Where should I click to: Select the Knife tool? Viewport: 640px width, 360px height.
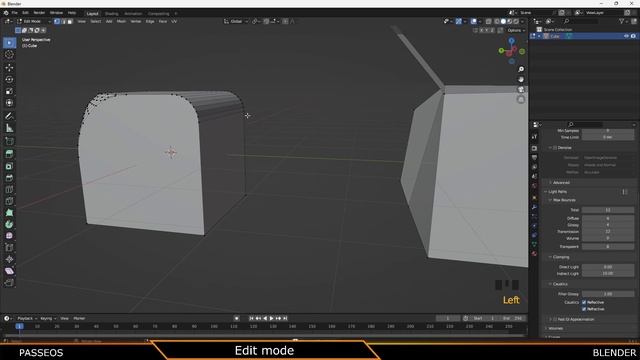coord(9,201)
